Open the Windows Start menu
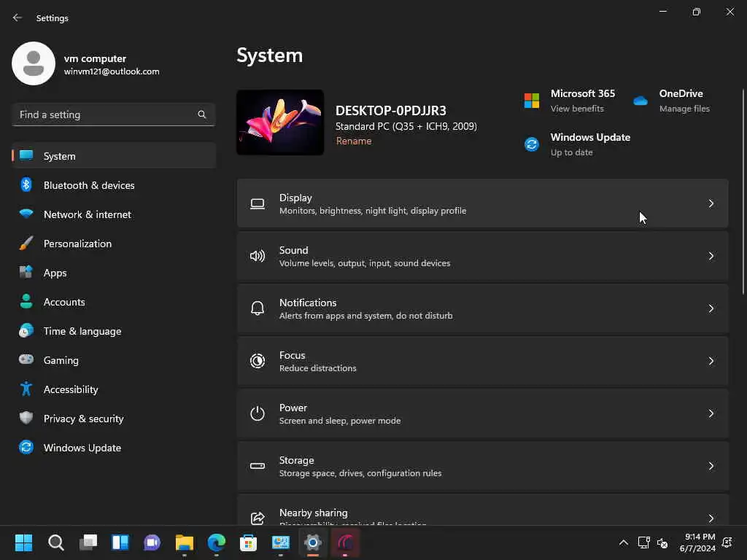Screen dimensions: 747x560 (x=23, y=542)
